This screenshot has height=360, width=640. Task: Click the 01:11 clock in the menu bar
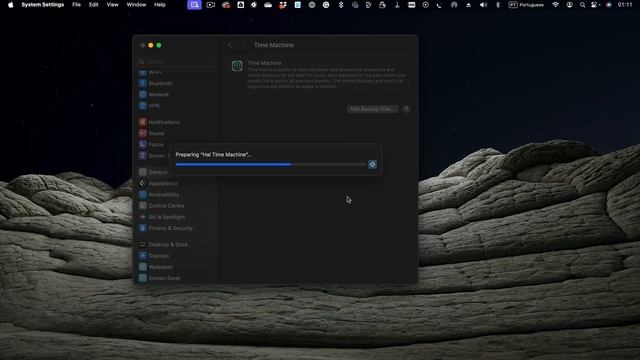pyautogui.click(x=625, y=5)
